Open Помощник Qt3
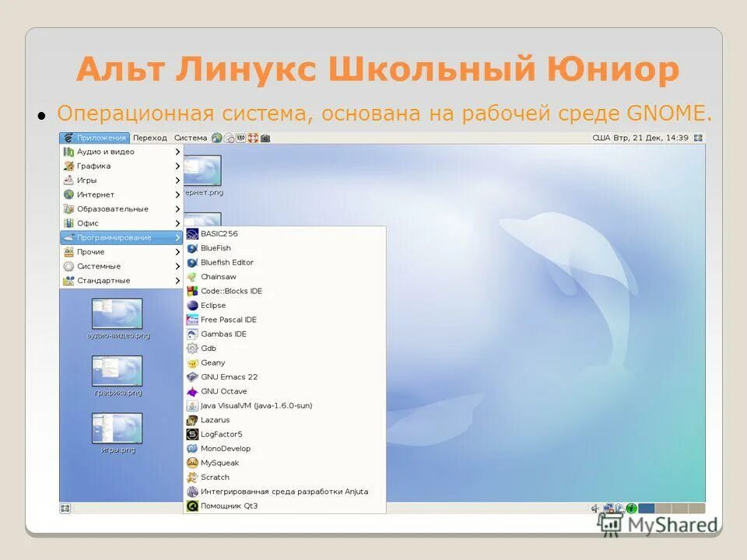The image size is (747, 560). tap(285, 506)
